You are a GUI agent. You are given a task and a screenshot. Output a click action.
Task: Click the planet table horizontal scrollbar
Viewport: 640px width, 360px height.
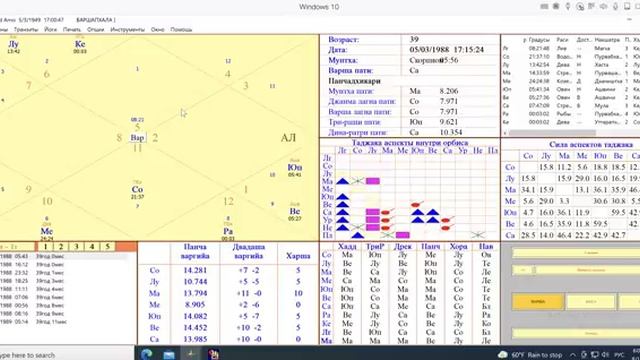pos(552,133)
